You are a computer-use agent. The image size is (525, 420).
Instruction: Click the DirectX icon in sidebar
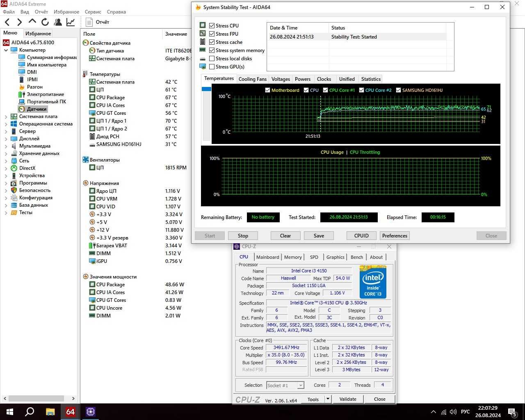point(14,168)
